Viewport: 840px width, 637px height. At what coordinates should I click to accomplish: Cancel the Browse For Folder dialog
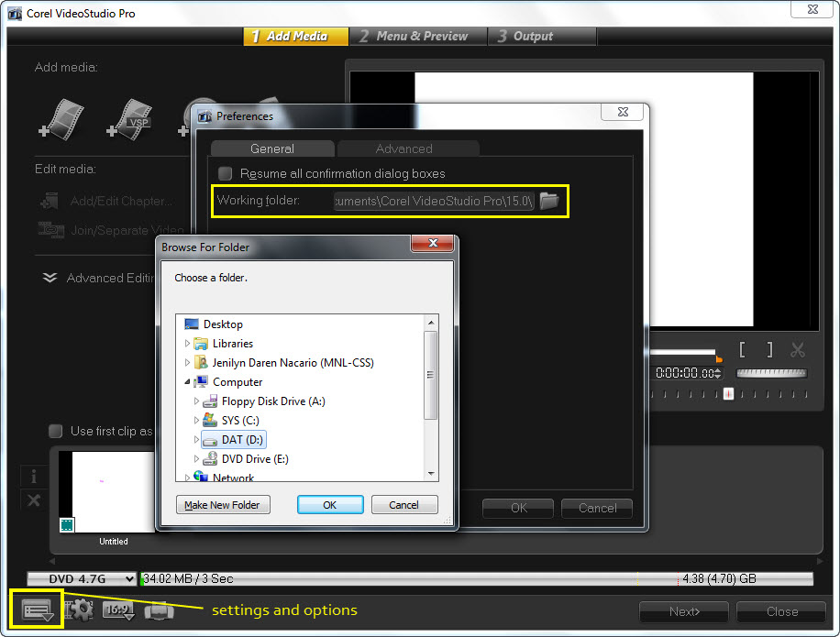[403, 505]
